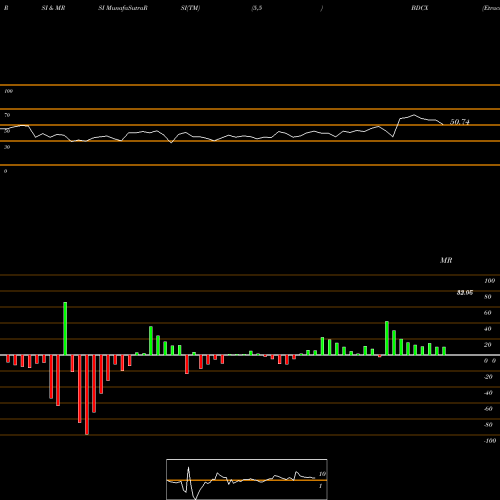Click the RSI line peak near right end
The width and height of the screenshot is (500, 500).
[414, 115]
